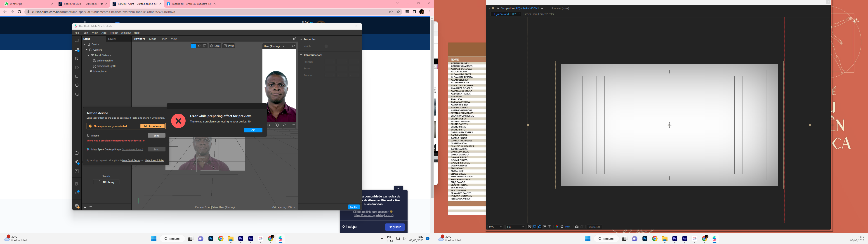Collapse the Camera tree node
This screenshot has height=244, width=868.
click(87, 50)
